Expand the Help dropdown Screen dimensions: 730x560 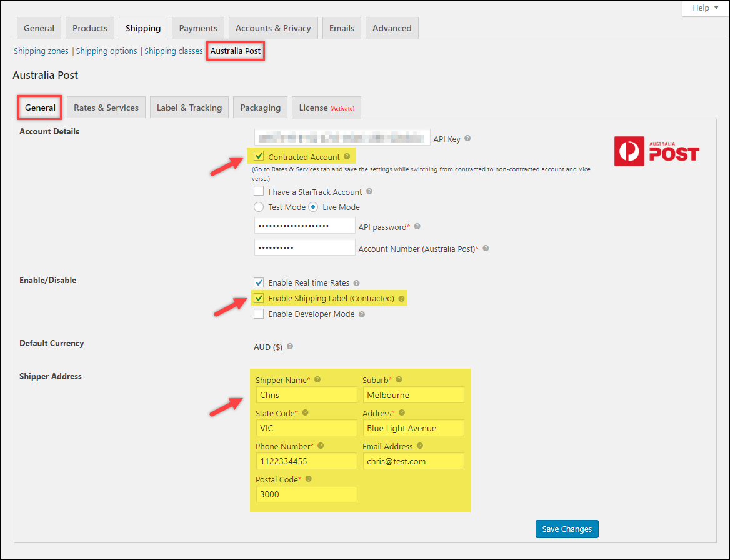tap(704, 8)
